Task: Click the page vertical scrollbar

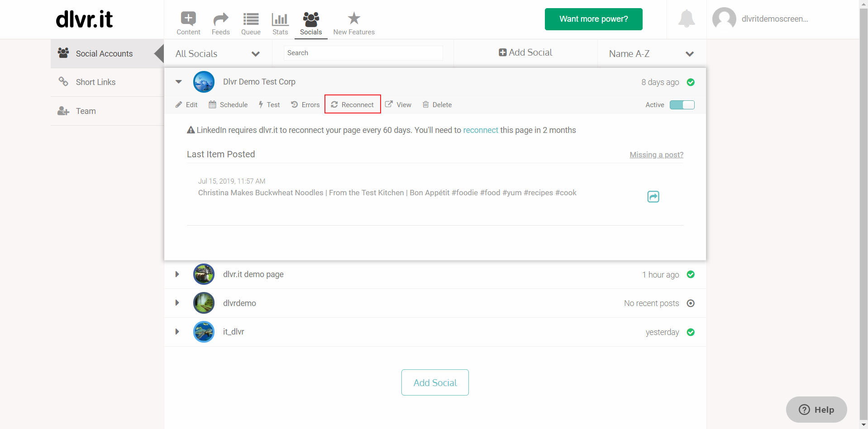Action: [x=863, y=214]
